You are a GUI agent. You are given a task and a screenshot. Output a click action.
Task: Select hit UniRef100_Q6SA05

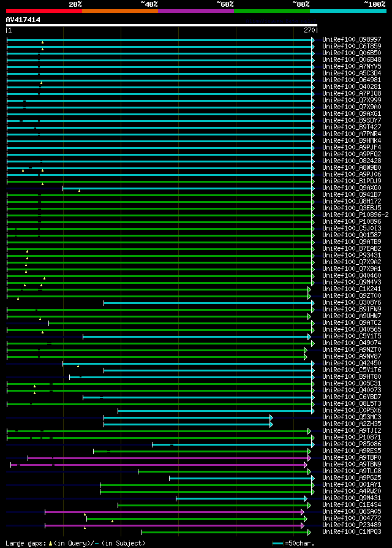[352, 511]
